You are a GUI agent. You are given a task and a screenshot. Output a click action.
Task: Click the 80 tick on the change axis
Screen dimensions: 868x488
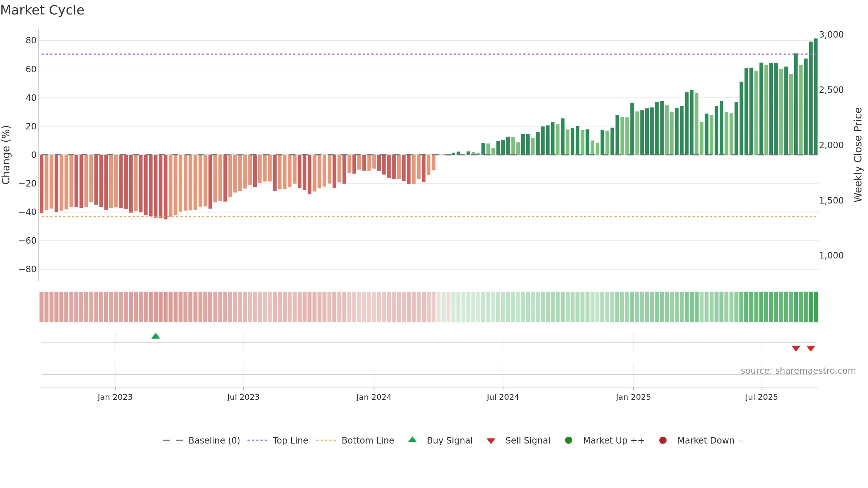tap(31, 40)
